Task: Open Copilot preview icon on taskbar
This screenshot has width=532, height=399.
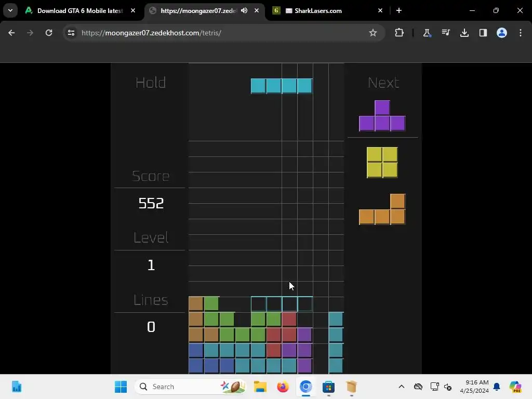Action: pyautogui.click(x=515, y=387)
